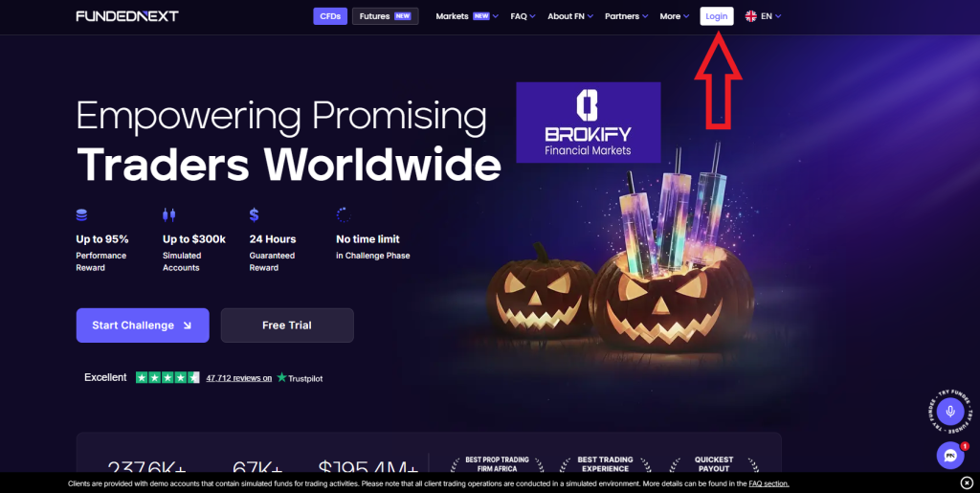
Task: Click the dotted circle No time limit icon
Action: [344, 215]
